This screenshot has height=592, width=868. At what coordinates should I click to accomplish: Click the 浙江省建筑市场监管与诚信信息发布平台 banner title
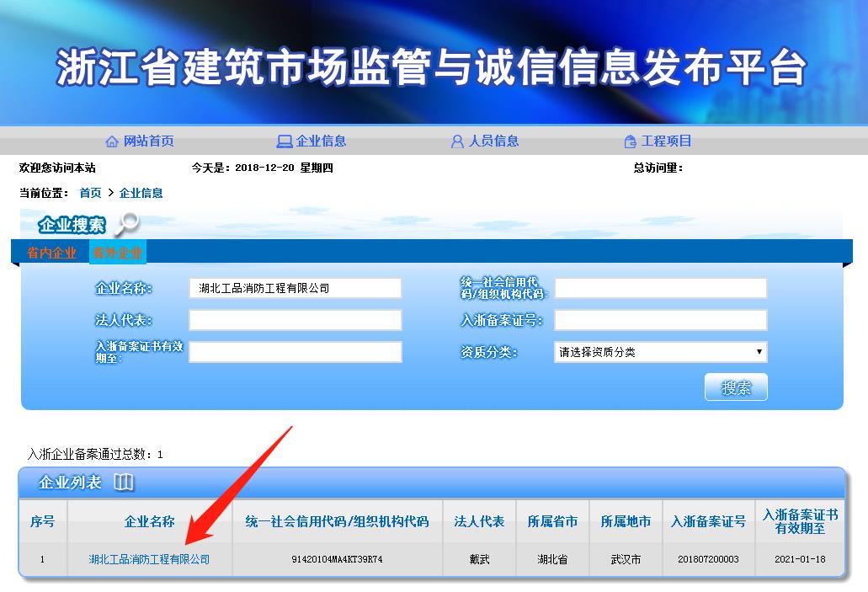(x=431, y=67)
